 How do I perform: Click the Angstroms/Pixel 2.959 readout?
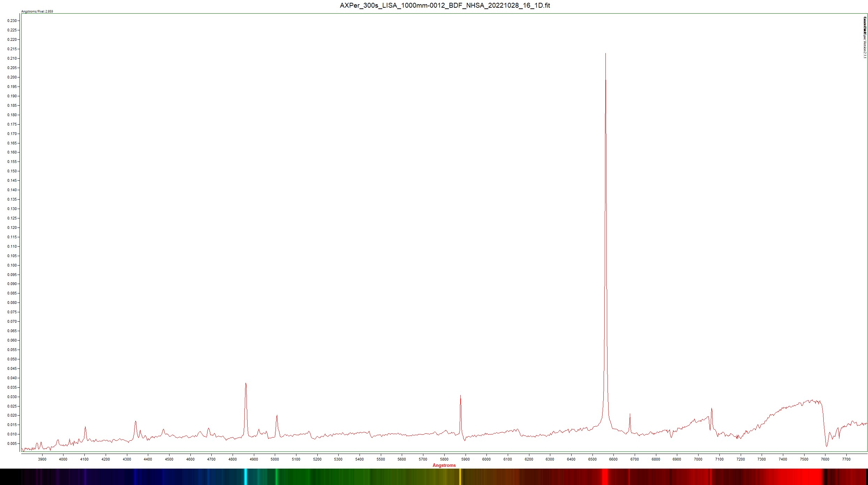pyautogui.click(x=37, y=12)
